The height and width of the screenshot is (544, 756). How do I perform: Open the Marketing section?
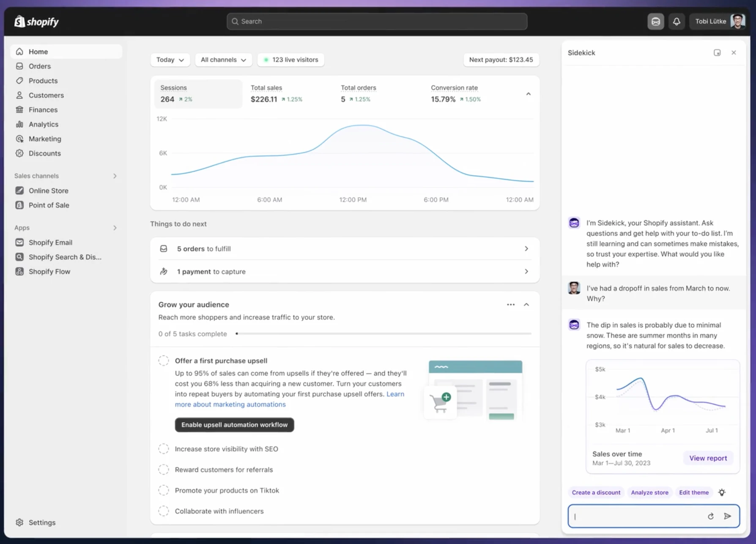tap(44, 138)
